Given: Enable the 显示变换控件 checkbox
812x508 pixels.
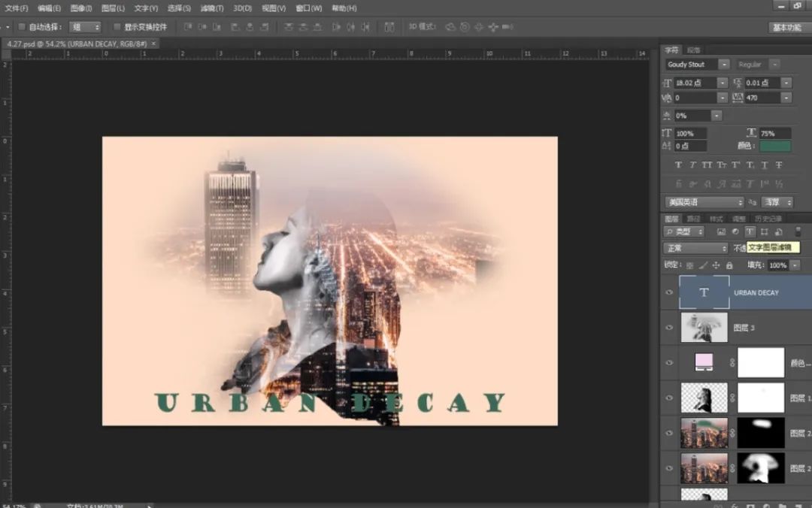Looking at the screenshot, I should (x=117, y=27).
